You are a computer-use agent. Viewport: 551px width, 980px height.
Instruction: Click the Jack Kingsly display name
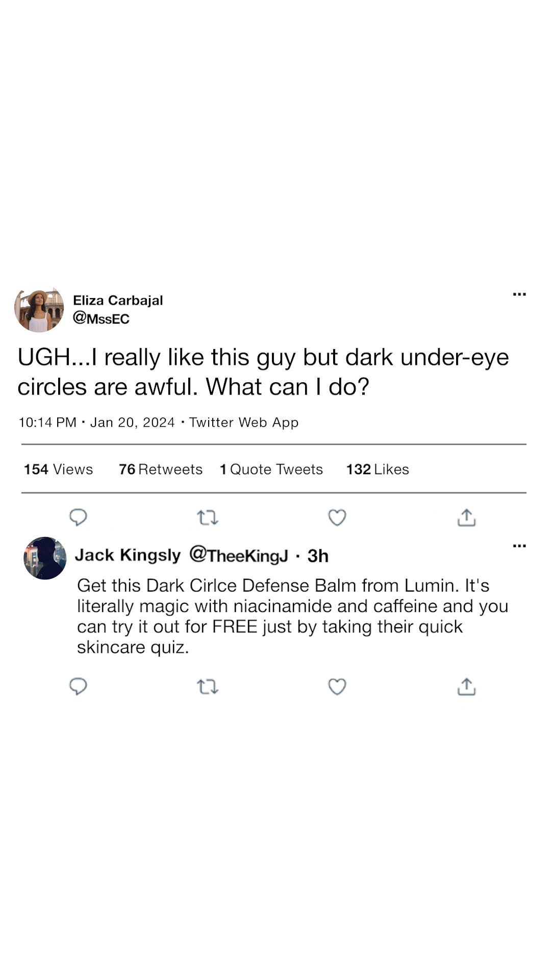pyautogui.click(x=128, y=555)
